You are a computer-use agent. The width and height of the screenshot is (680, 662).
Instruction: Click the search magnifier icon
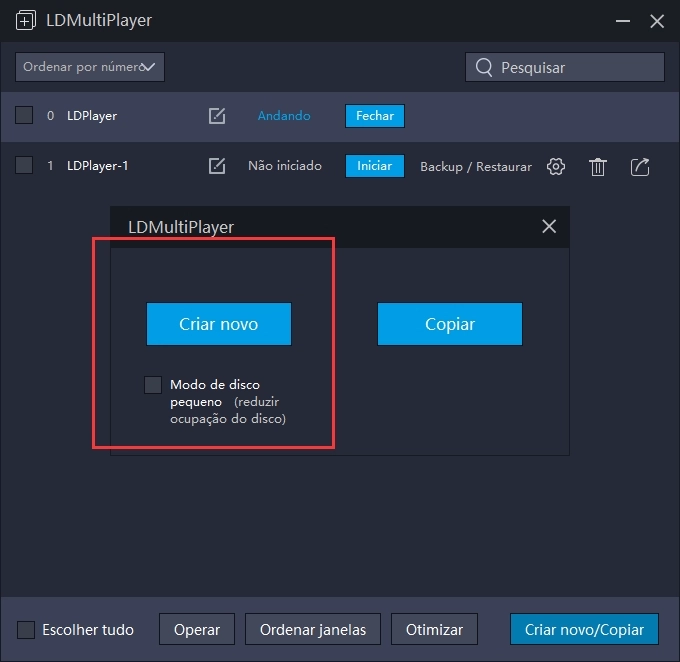click(484, 67)
